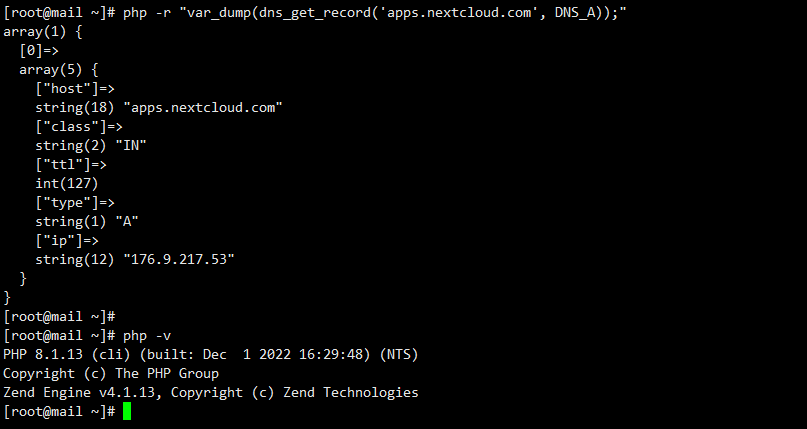The width and height of the screenshot is (807, 429).
Task: Click the empty [root@mail ~]# prompt after output
Action: (59, 316)
